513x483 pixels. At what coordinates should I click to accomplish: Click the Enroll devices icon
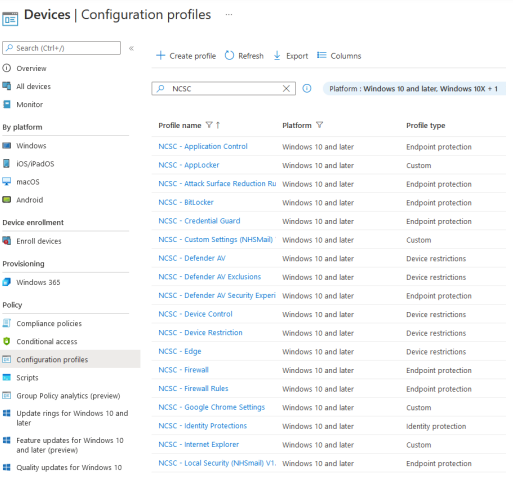6,241
